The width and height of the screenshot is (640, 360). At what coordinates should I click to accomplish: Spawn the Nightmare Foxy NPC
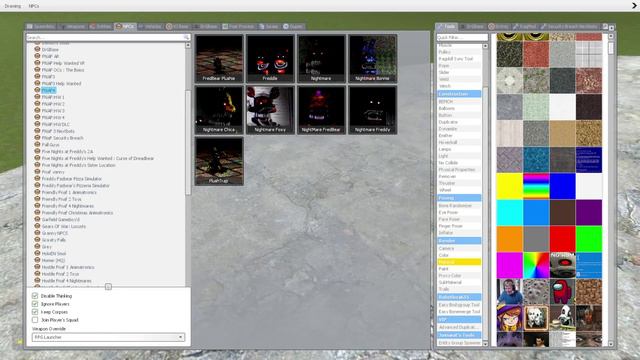pos(270,110)
